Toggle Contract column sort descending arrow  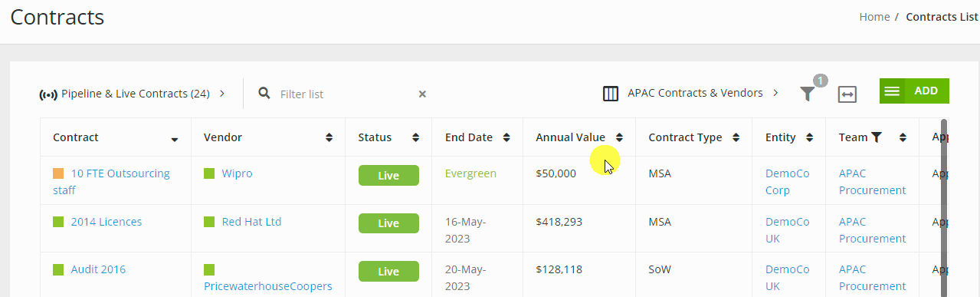click(175, 140)
